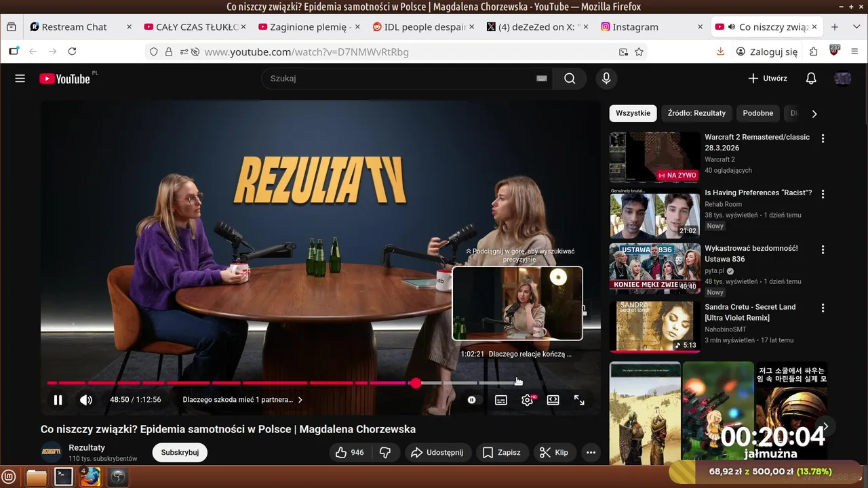The width and height of the screenshot is (868, 488).
Task: Open Firefox downloads panel
Action: click(x=721, y=52)
